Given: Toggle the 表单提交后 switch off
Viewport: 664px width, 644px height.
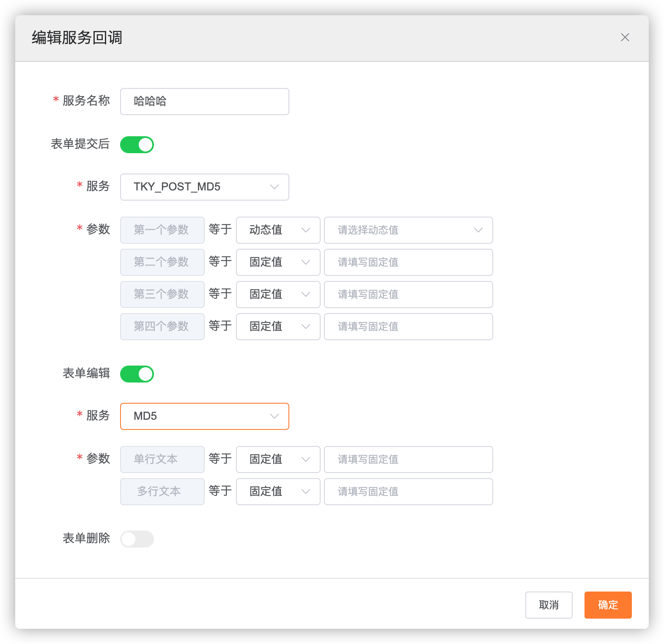Looking at the screenshot, I should point(137,145).
